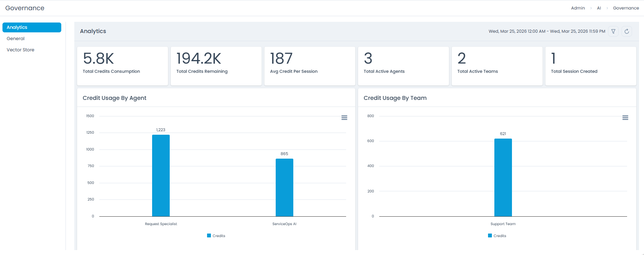The width and height of the screenshot is (644, 255).
Task: Open Credit Usage By Team chart menu
Action: (x=625, y=118)
